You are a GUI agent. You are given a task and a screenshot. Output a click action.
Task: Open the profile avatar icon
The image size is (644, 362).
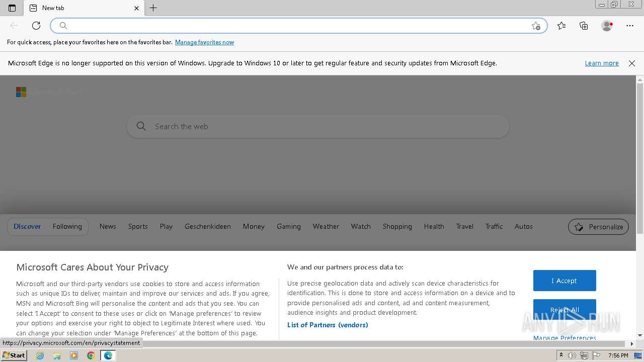(607, 26)
